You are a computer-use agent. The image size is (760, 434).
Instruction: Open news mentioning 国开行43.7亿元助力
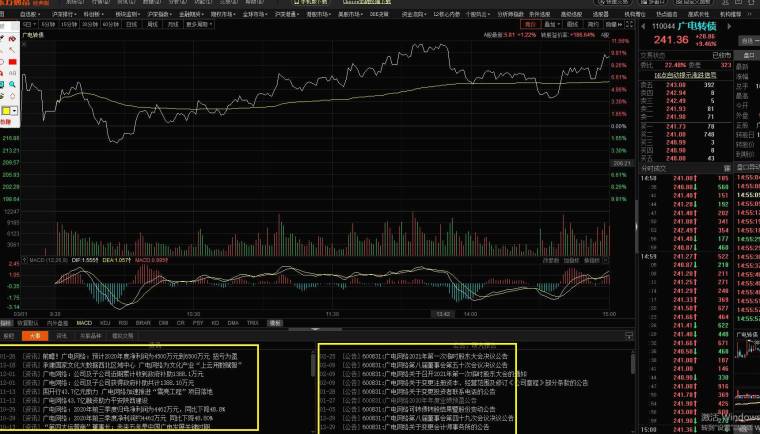click(128, 391)
